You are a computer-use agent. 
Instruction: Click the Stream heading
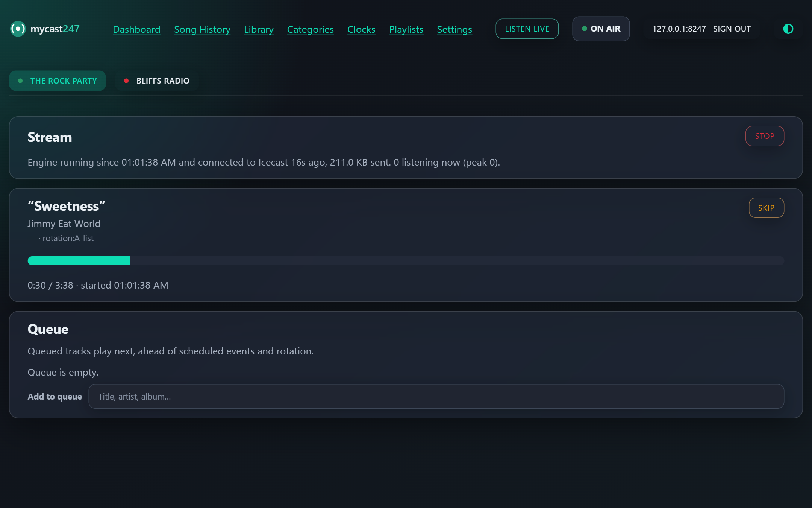coord(50,137)
